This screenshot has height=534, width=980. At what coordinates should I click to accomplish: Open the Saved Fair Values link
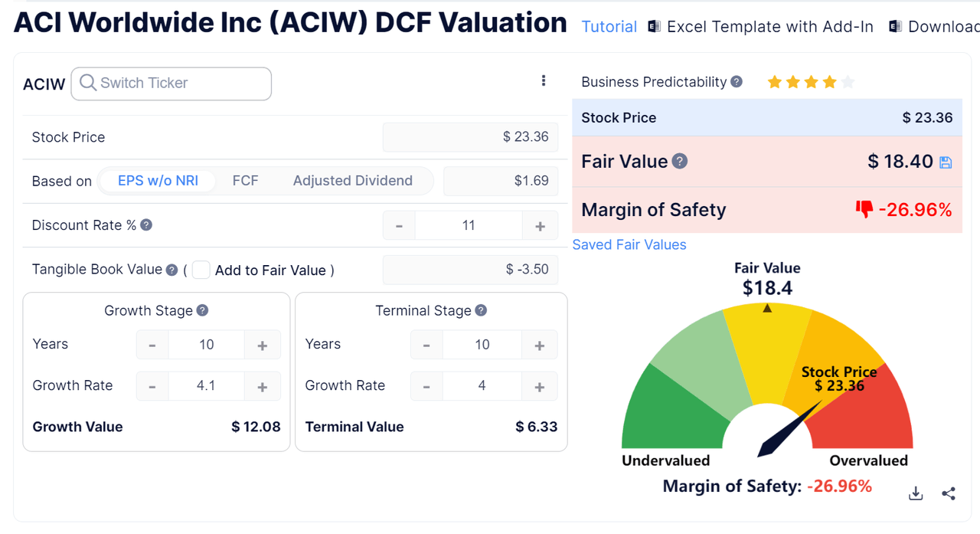point(629,244)
